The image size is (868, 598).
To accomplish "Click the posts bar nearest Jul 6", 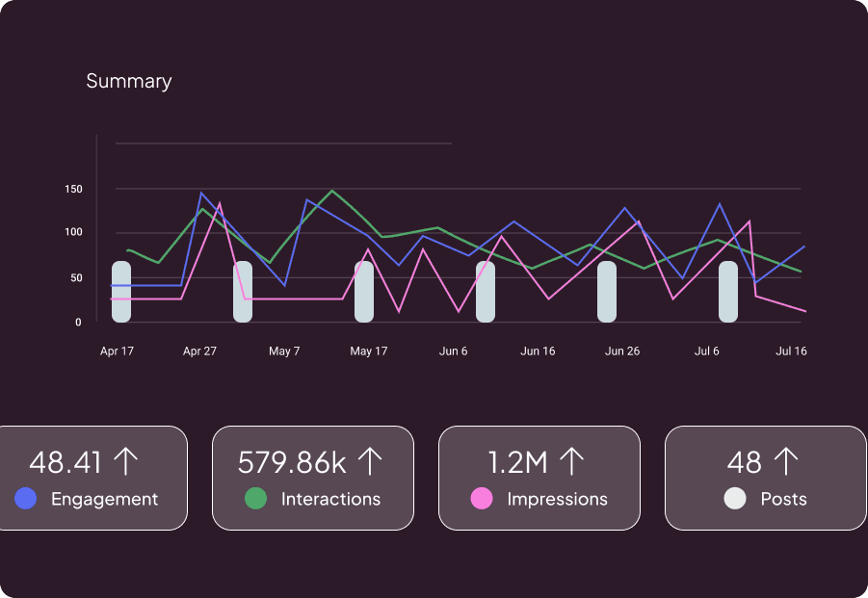I will pyautogui.click(x=728, y=291).
